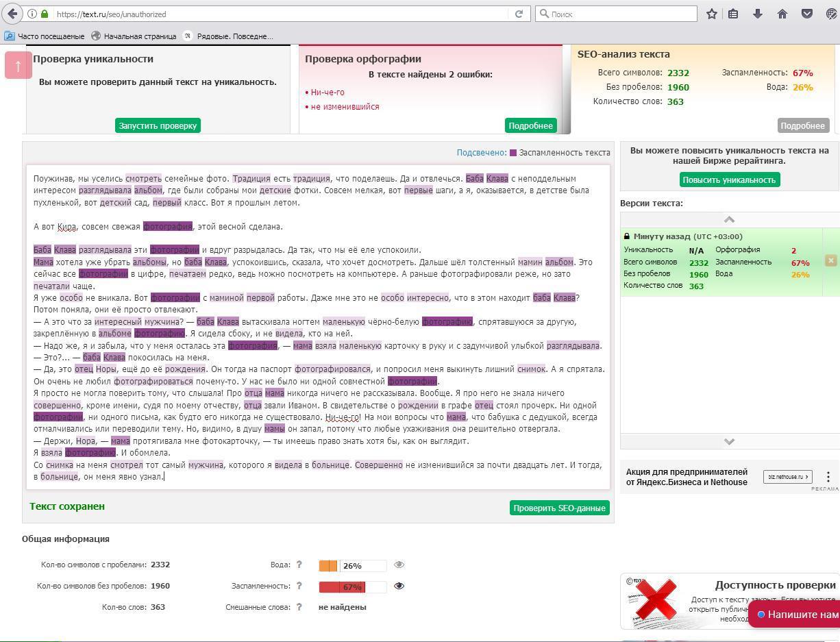Viewport: 840px width, 642px height.
Task: Toggle Заспамленность highlighting eye icon
Action: coord(399,586)
